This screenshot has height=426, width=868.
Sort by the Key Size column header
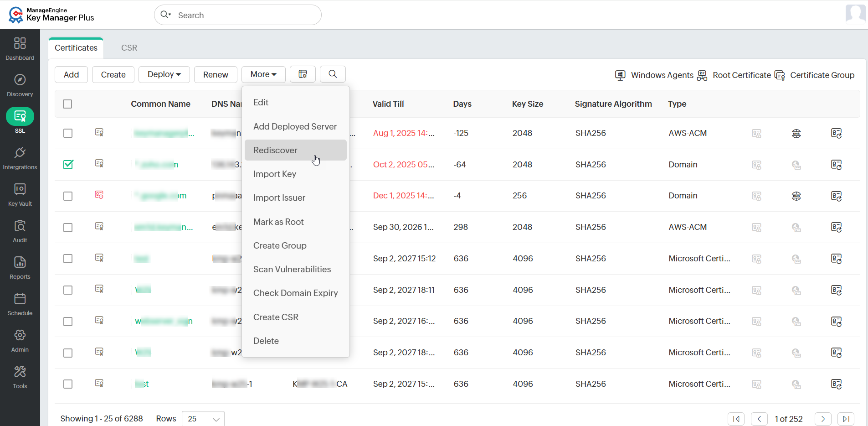527,104
